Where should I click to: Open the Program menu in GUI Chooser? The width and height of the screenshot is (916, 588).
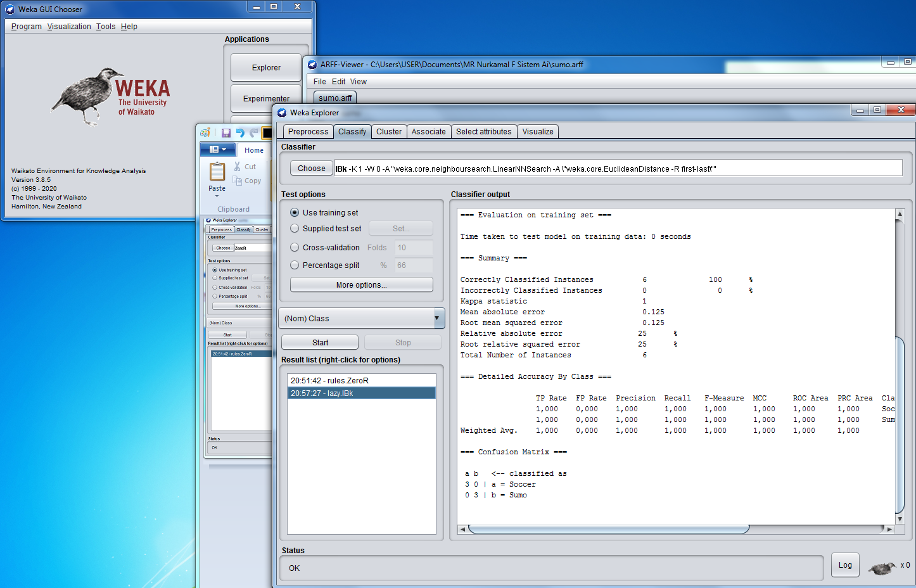(27, 27)
